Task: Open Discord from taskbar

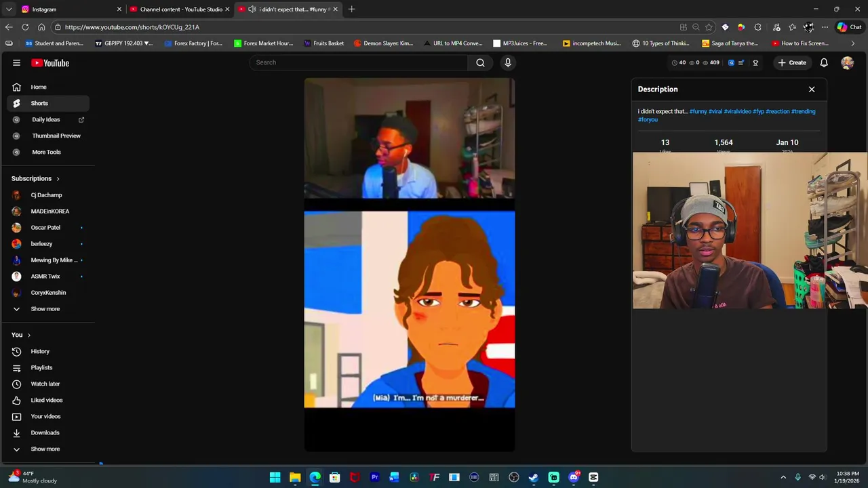Action: click(574, 477)
